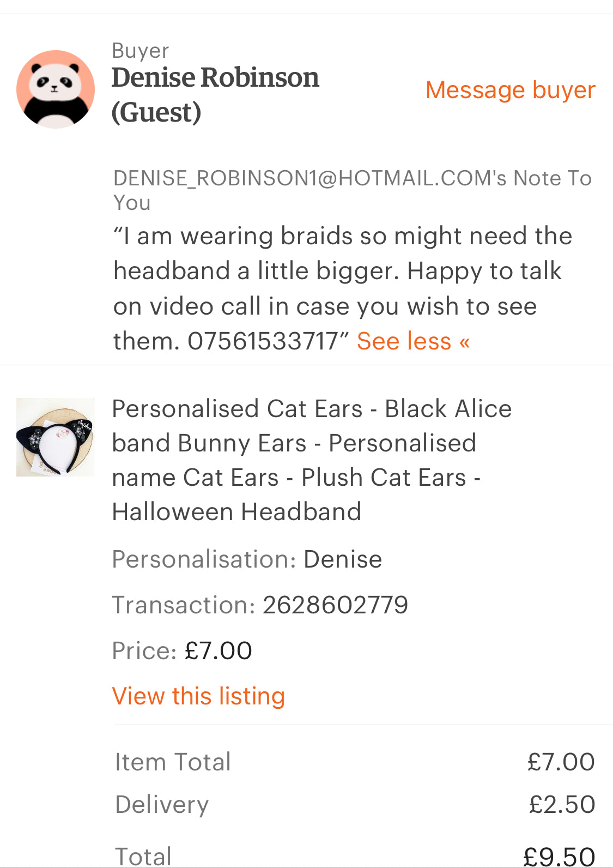Screen dimensions: 613x868
Task: Click the Price £7.00 line
Action: [182, 650]
